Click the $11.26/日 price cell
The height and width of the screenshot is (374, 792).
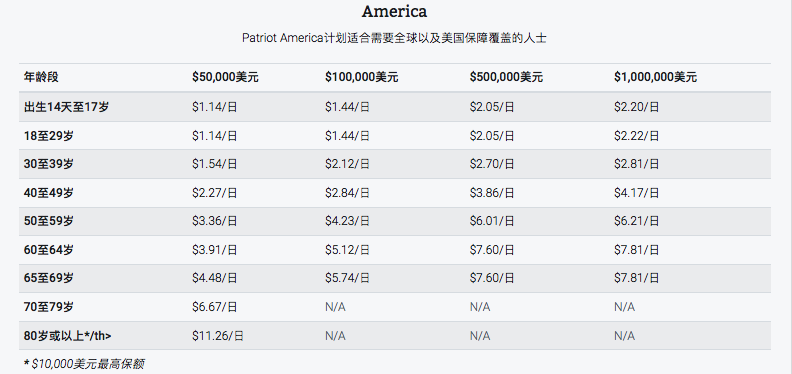click(x=218, y=336)
